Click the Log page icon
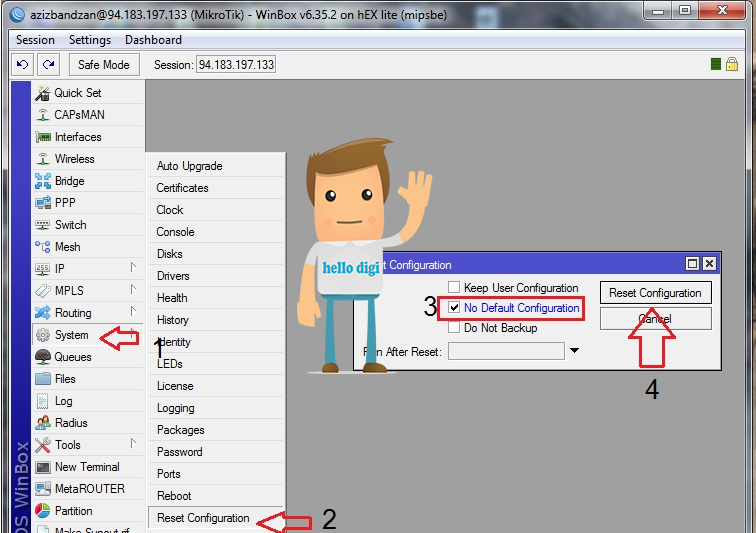 pyautogui.click(x=42, y=401)
